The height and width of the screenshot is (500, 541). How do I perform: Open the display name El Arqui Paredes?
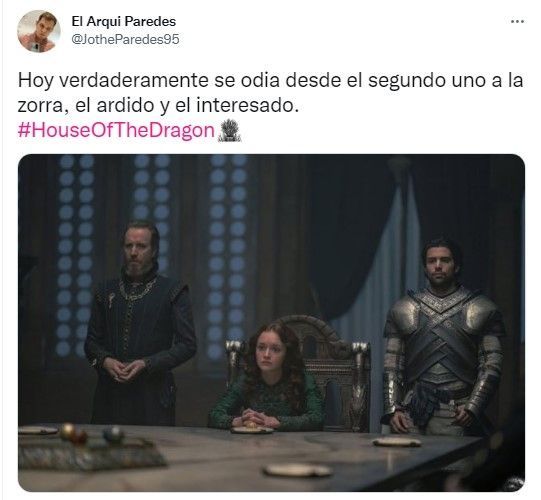tap(124, 21)
